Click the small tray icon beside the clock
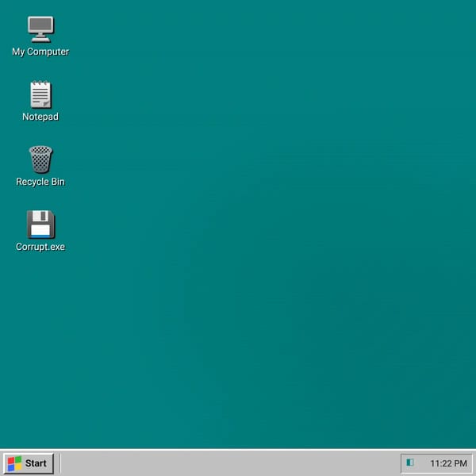This screenshot has height=476, width=476. 410,463
